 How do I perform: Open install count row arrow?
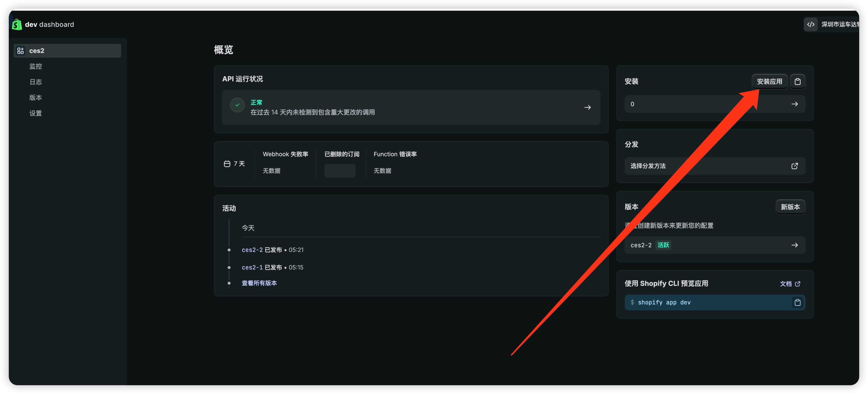[794, 104]
